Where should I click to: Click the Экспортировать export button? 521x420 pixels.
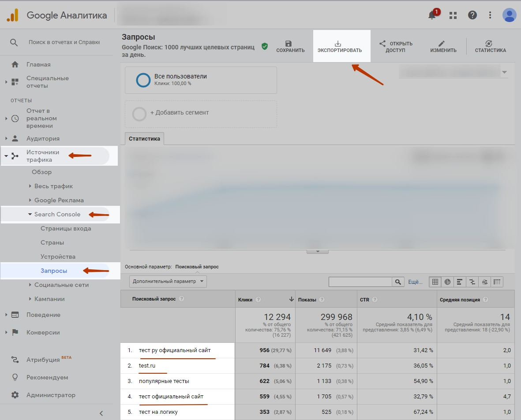point(340,46)
